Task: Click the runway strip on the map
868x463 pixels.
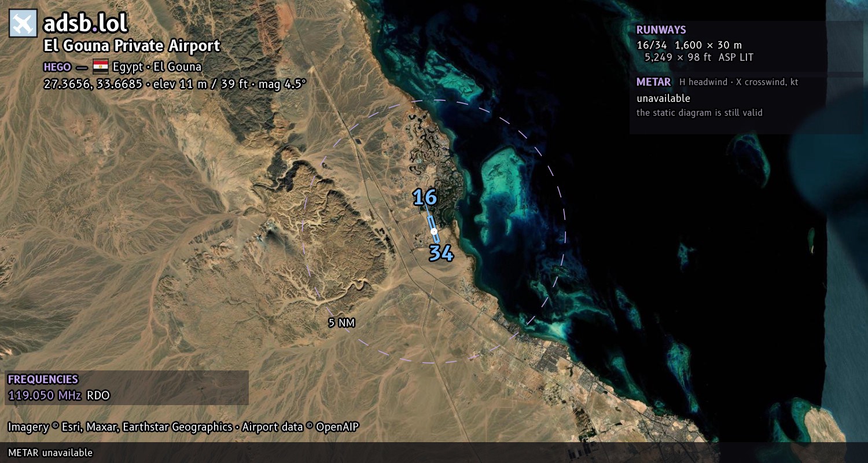Action: pyautogui.click(x=433, y=229)
